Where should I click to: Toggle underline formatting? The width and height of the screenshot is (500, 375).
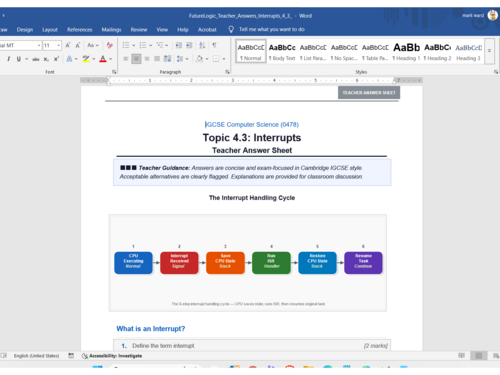19,59
